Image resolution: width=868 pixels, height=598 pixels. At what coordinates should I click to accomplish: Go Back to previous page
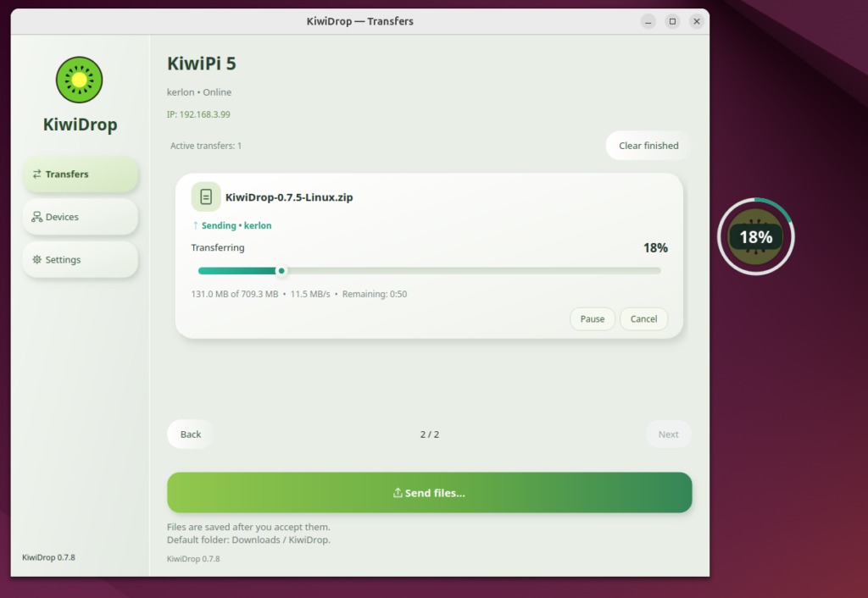(x=191, y=435)
